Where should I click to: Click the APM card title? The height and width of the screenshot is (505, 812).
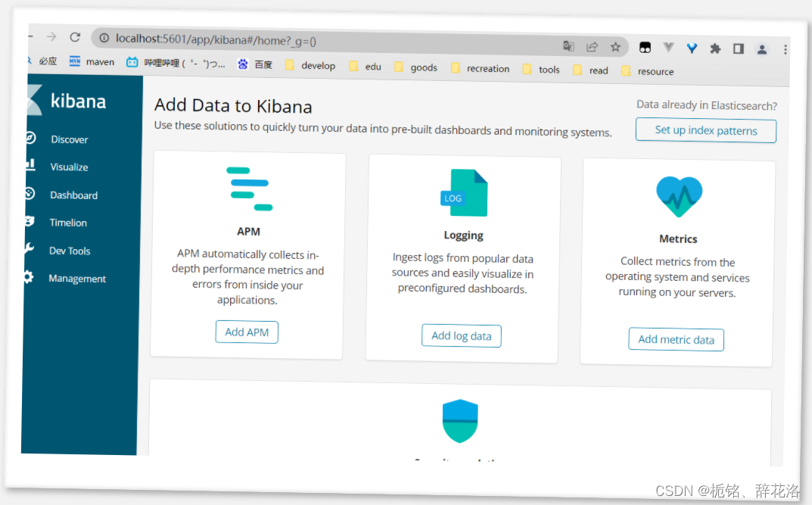[248, 232]
